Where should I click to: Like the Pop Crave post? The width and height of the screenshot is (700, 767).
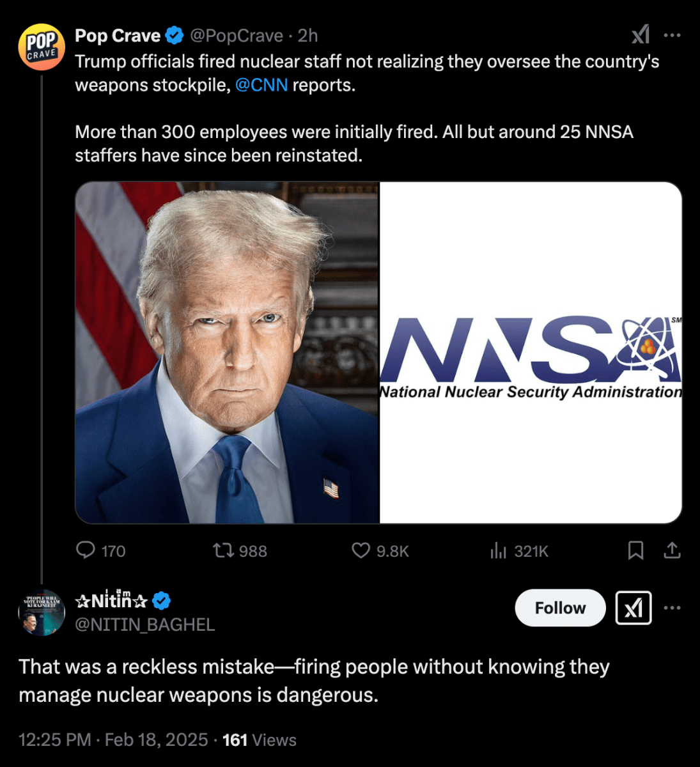click(361, 550)
